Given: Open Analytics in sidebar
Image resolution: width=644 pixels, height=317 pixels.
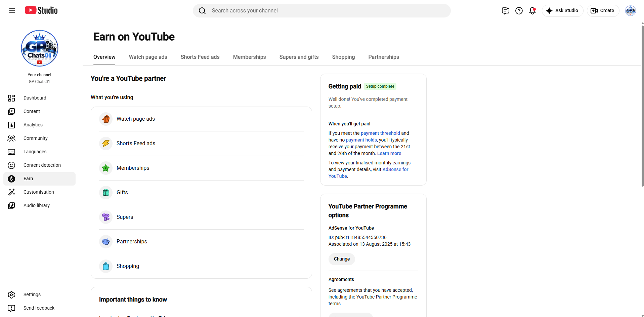Looking at the screenshot, I should click(x=39, y=125).
